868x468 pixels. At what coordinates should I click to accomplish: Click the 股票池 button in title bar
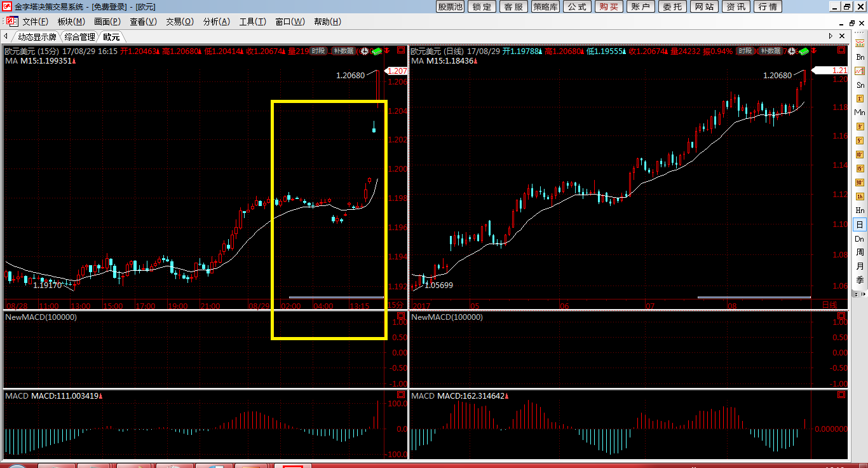tap(451, 6)
